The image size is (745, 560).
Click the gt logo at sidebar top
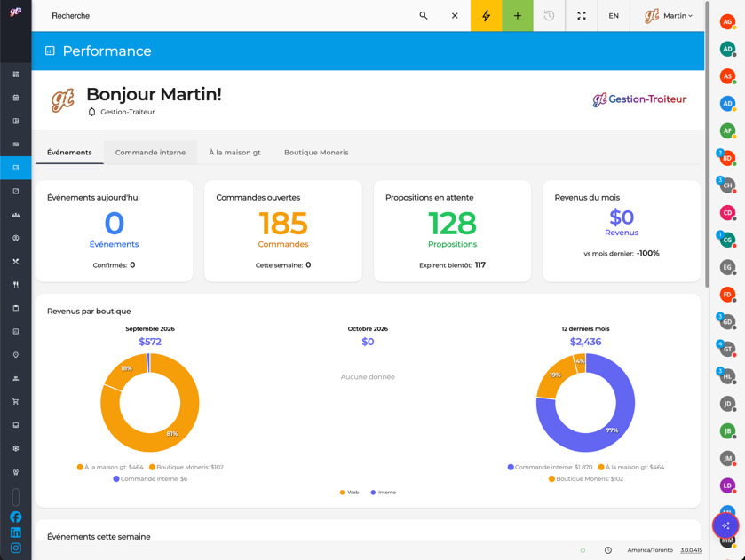16,12
